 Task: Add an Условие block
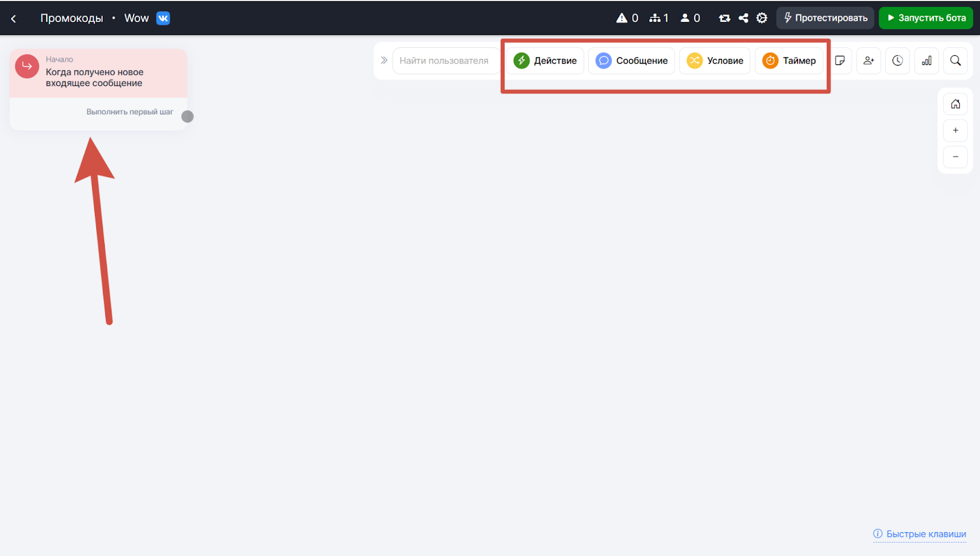click(715, 61)
